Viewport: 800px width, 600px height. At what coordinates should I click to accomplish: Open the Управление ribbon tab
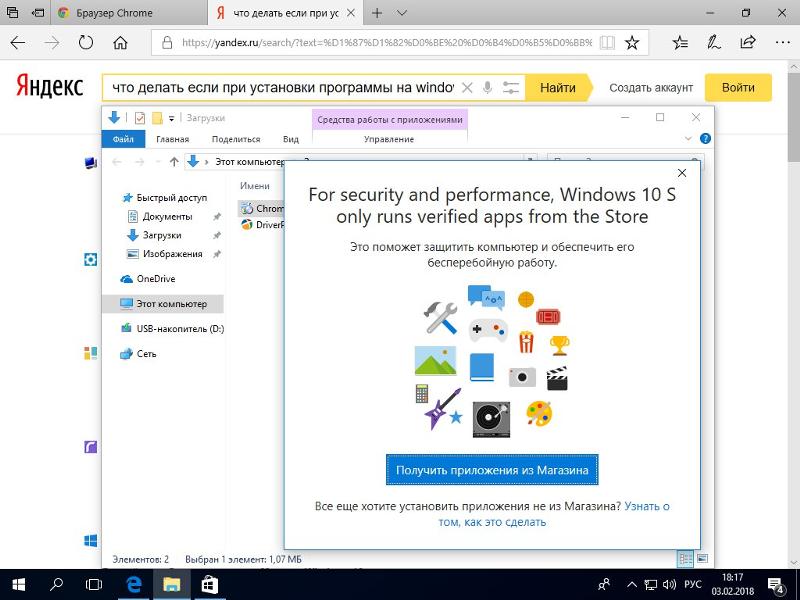pyautogui.click(x=389, y=139)
